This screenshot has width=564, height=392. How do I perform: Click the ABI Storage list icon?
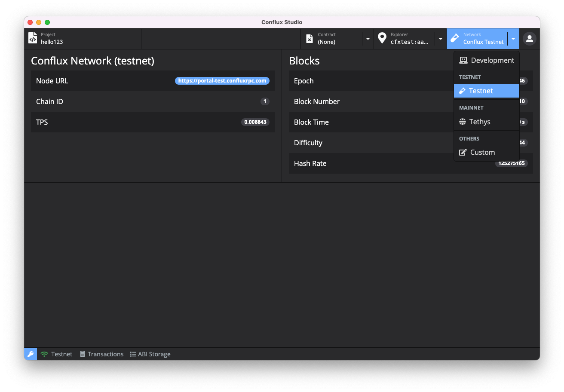click(133, 354)
